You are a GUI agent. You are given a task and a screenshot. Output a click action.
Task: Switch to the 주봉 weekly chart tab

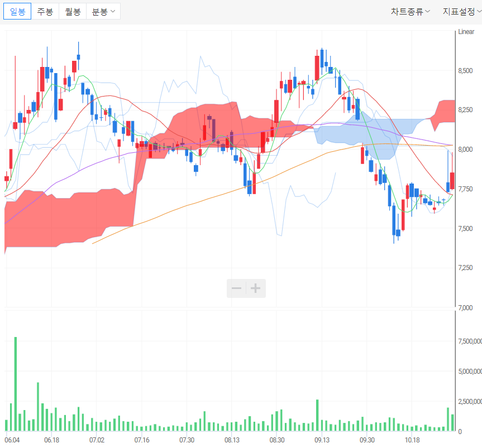pyautogui.click(x=45, y=11)
